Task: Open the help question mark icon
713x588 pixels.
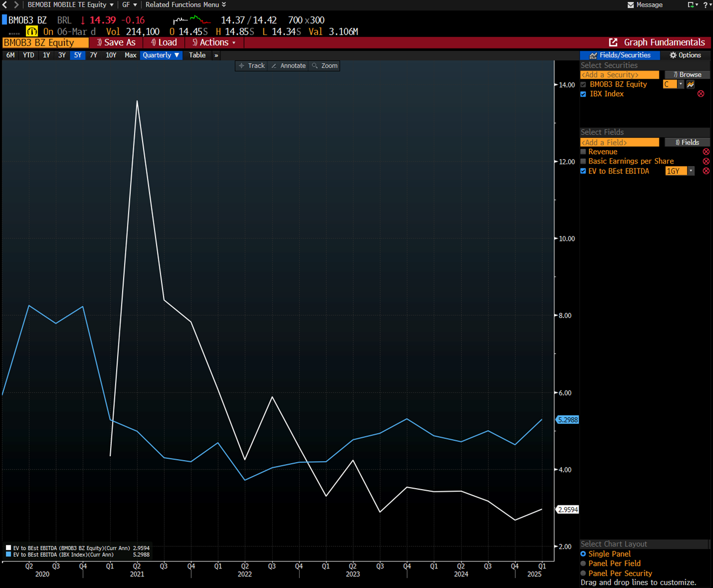Action: [x=705, y=5]
